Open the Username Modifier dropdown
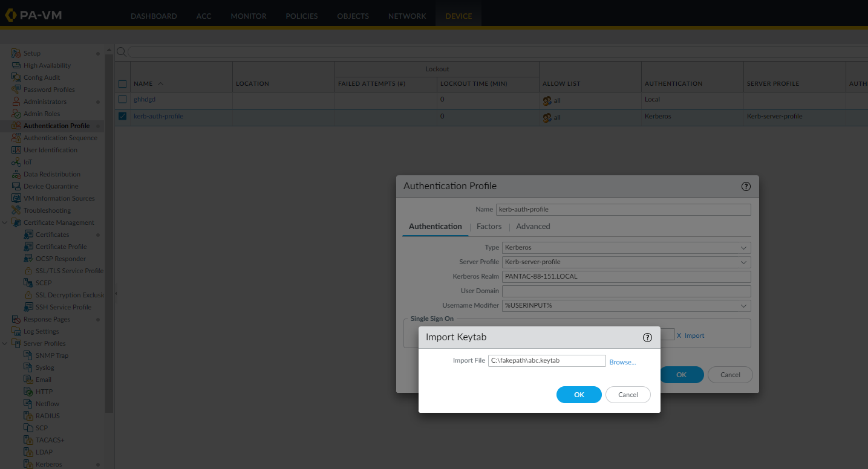 743,306
